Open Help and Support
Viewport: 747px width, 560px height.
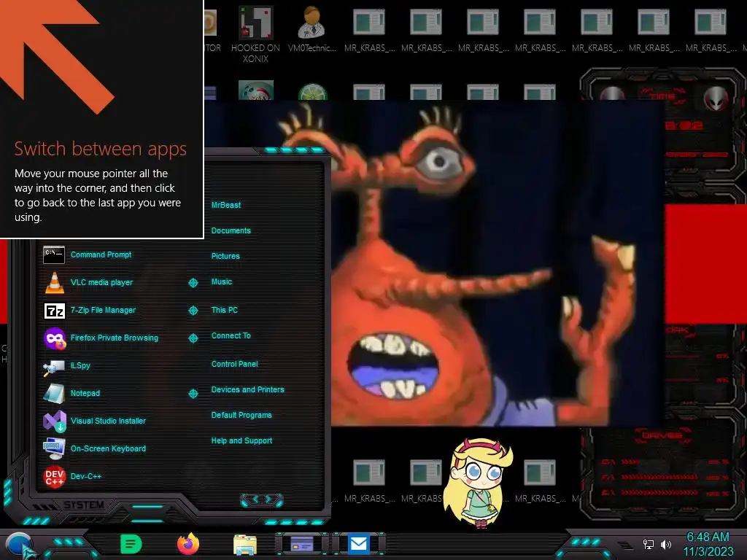point(242,441)
